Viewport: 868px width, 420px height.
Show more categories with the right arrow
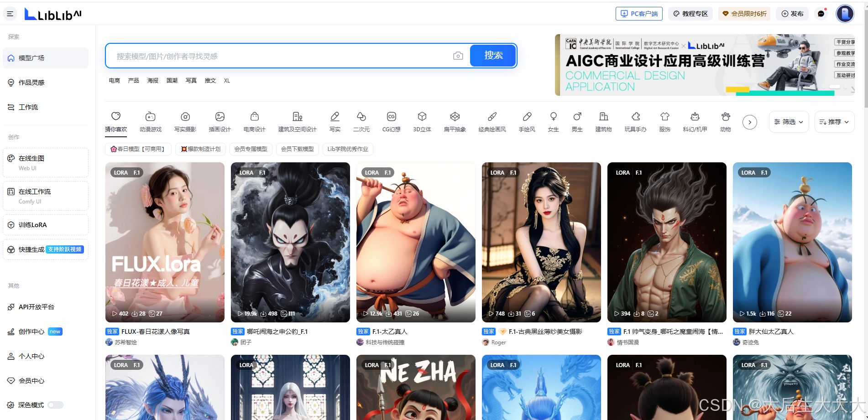pos(750,122)
